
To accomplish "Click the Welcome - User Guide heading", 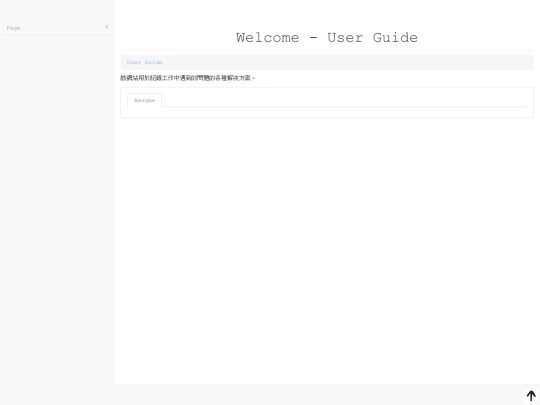I will pos(327,38).
